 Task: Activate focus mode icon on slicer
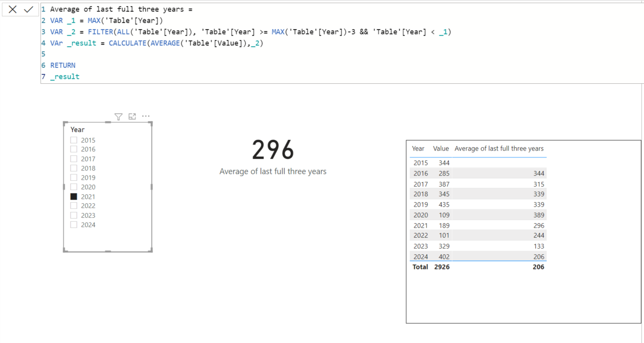[x=132, y=116]
